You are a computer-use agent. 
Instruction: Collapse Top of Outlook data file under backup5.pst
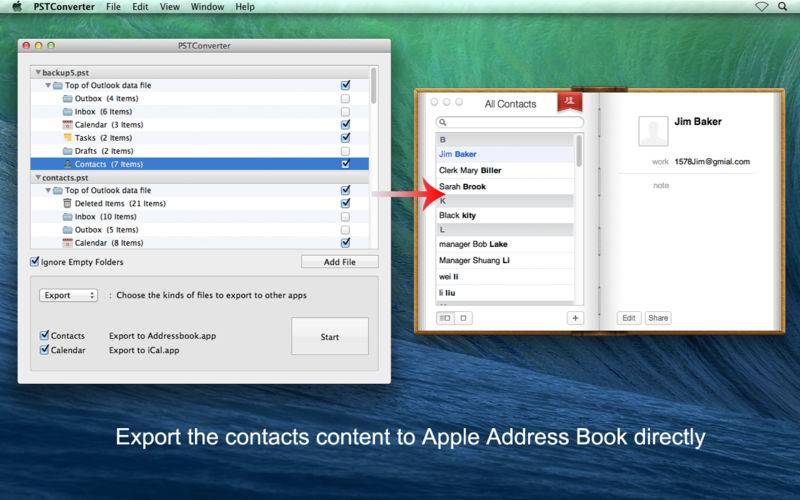pos(48,85)
